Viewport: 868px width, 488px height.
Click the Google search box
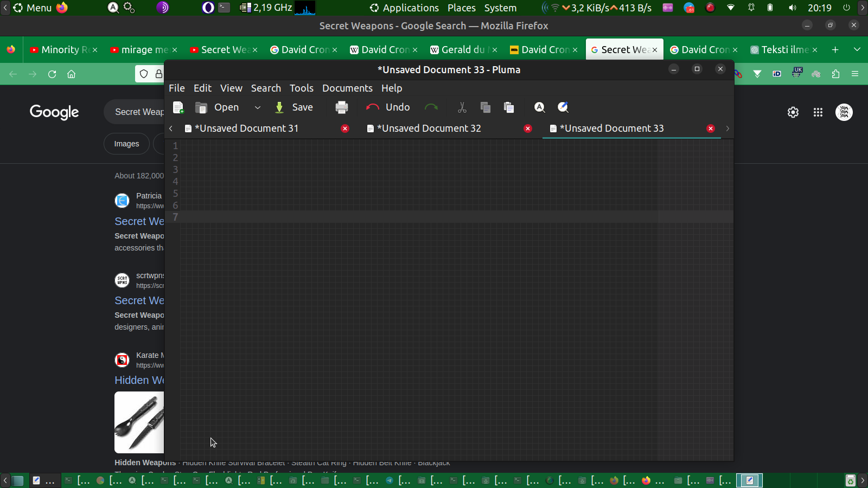point(133,112)
